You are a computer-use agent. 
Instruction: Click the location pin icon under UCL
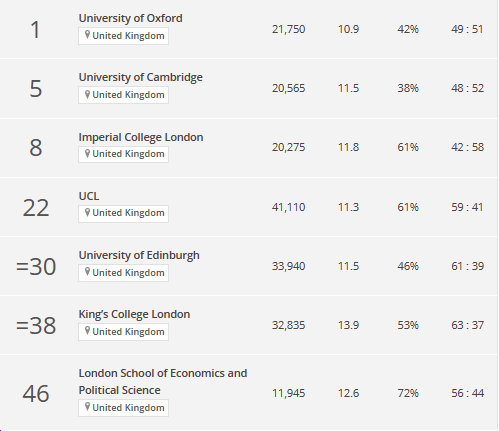coord(87,212)
